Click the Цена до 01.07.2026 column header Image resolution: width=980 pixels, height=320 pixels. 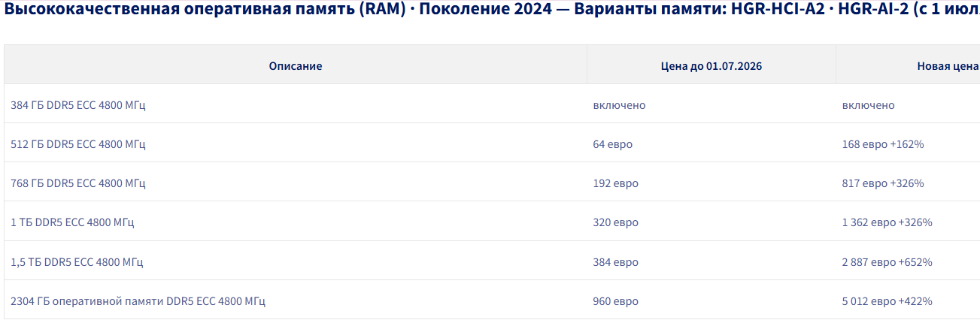[x=711, y=66]
